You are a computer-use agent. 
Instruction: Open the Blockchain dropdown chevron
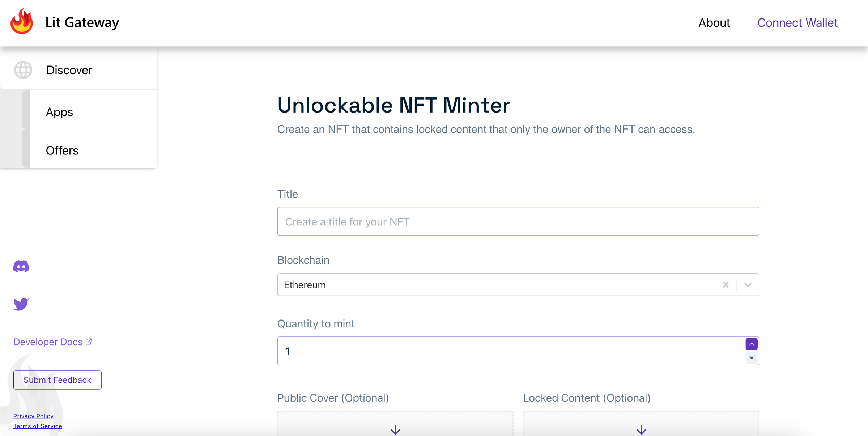pos(748,285)
